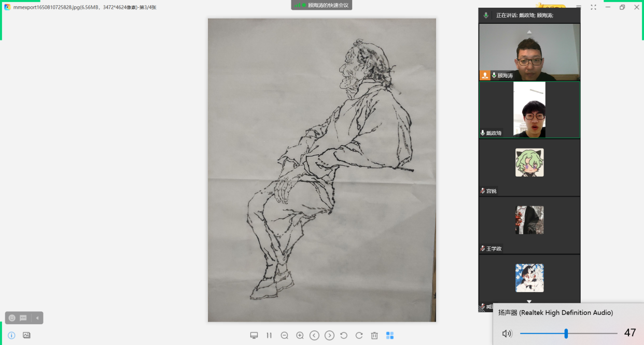
Task: Open the emoji reaction picker
Action: (12, 318)
